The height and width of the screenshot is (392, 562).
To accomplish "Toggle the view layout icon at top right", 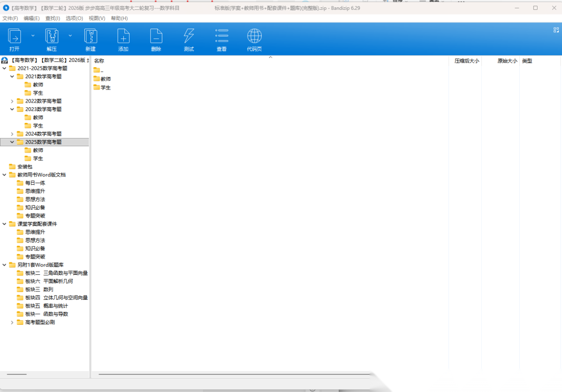I will 555,30.
